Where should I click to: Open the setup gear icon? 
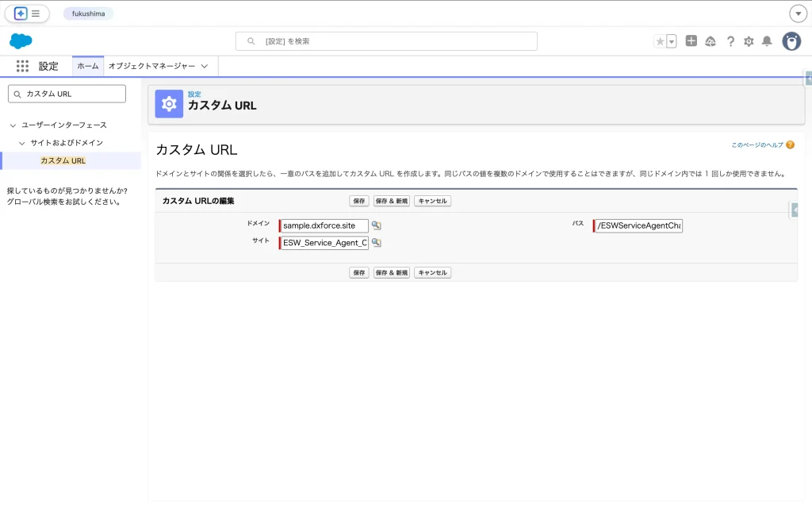pyautogui.click(x=749, y=41)
